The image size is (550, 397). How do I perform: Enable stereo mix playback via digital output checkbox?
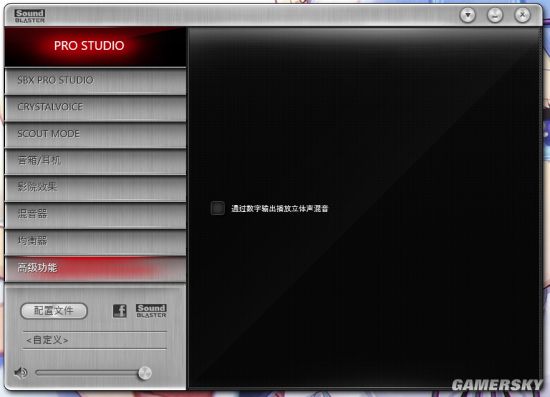pyautogui.click(x=217, y=208)
